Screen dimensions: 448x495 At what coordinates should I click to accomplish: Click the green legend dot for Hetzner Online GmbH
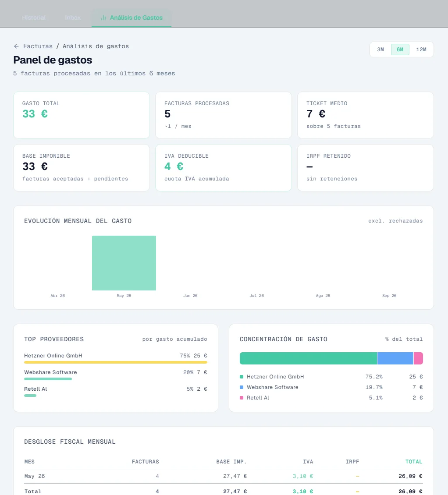(x=242, y=377)
